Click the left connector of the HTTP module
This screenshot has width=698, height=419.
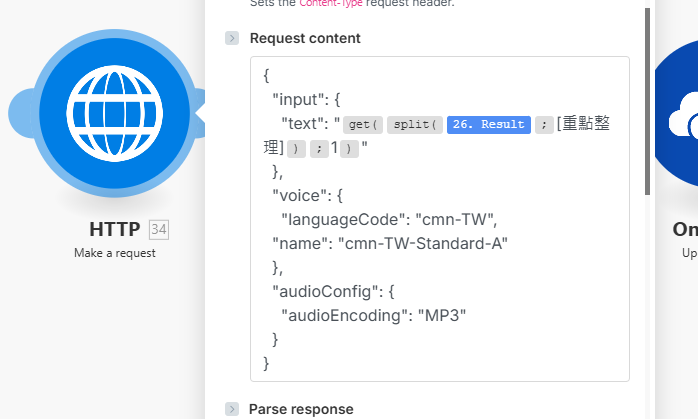22,110
